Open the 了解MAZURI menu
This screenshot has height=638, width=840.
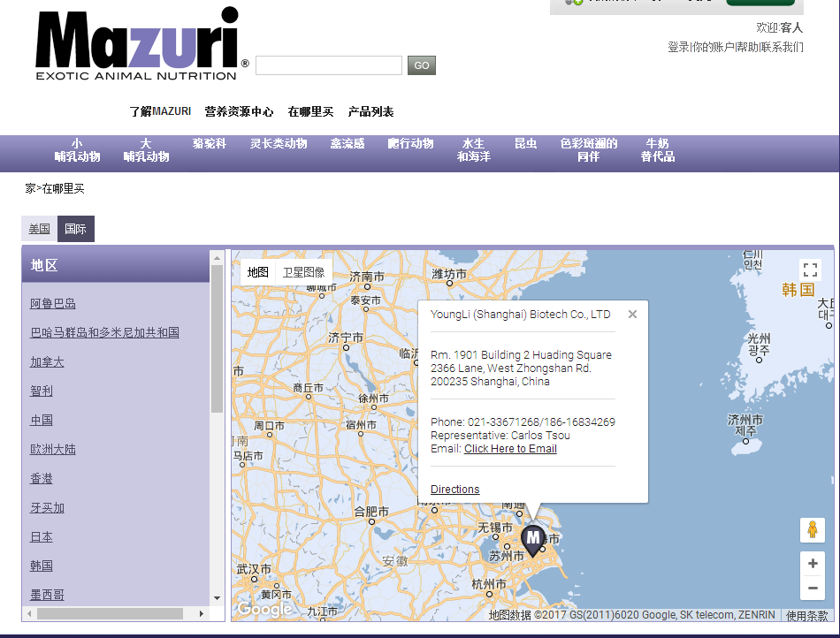(x=160, y=111)
